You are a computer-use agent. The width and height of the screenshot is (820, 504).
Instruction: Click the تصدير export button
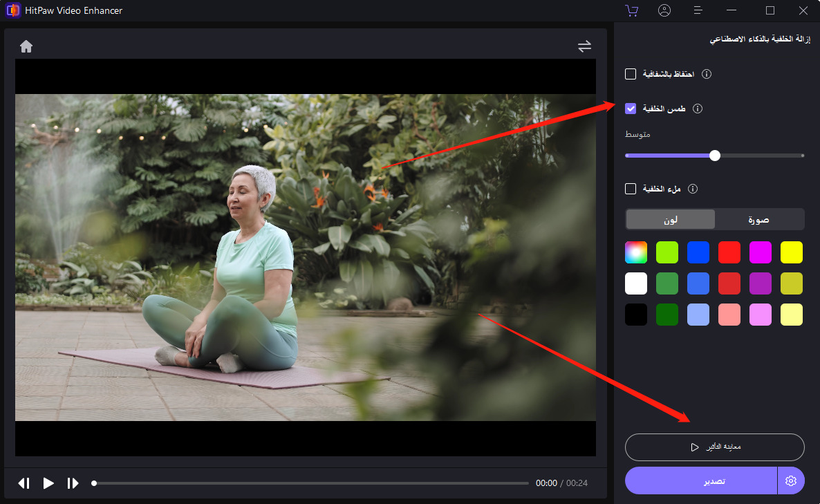(x=700, y=480)
